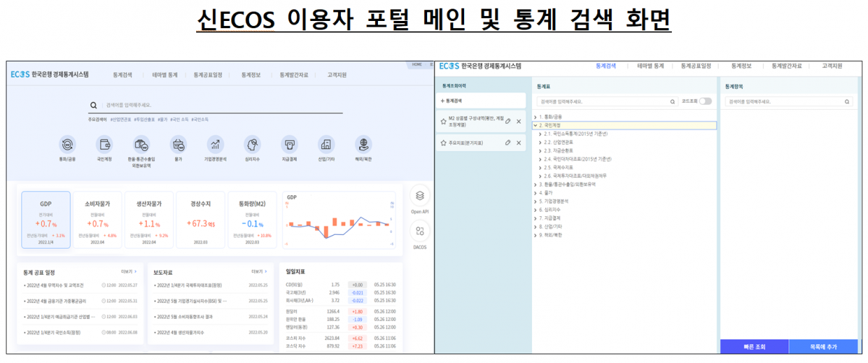This screenshot has width=868, height=363.
Task: Focus the main portal search field
Action: pyautogui.click(x=215, y=105)
